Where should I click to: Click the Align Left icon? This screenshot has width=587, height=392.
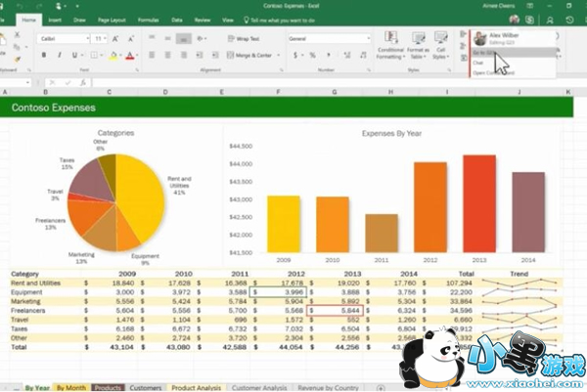[x=152, y=55]
